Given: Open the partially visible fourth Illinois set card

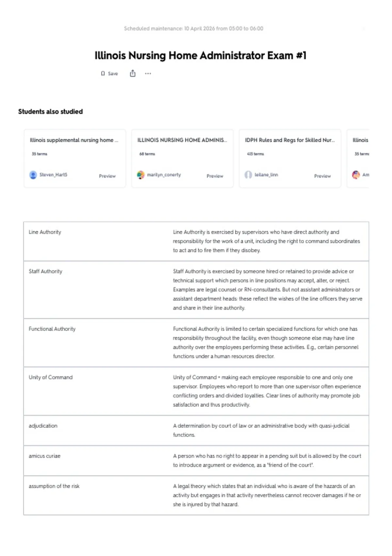Looking at the screenshot, I should click(x=358, y=159).
